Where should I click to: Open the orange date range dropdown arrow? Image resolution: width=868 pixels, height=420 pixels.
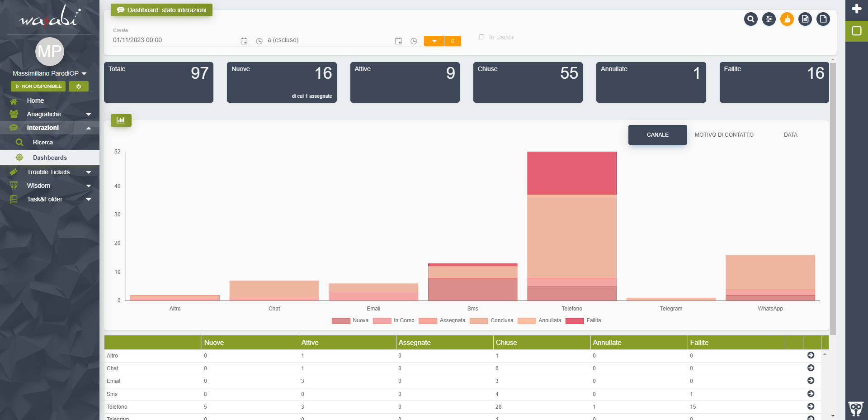434,41
